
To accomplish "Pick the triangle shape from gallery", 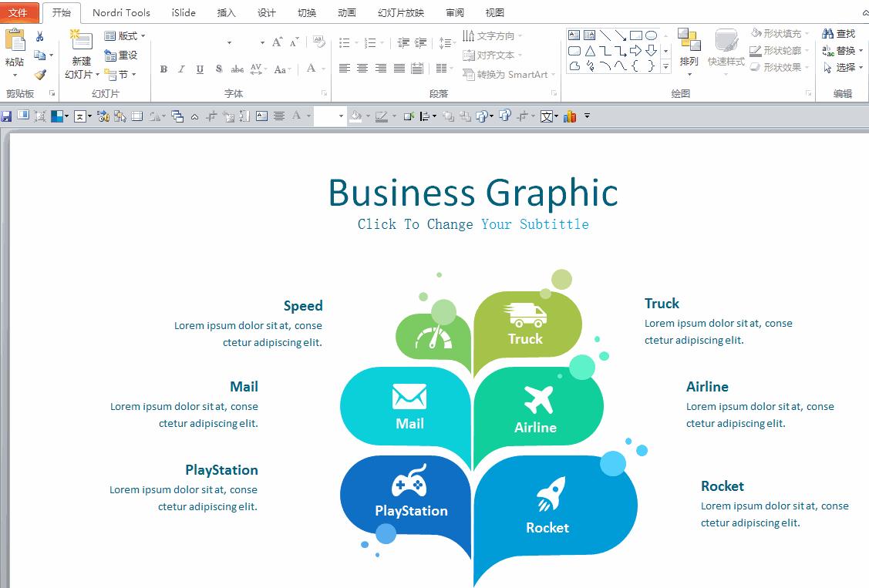I will click(590, 51).
